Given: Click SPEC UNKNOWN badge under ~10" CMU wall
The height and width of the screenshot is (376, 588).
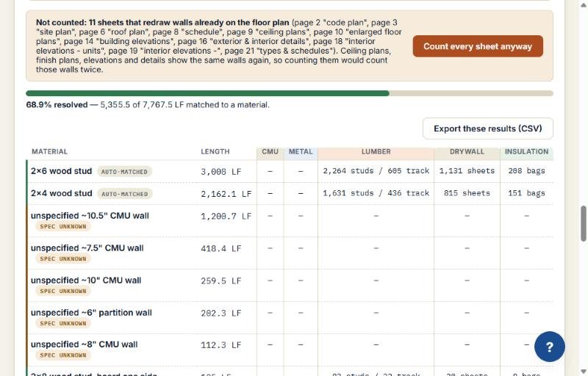Looking at the screenshot, I should pos(63,291).
